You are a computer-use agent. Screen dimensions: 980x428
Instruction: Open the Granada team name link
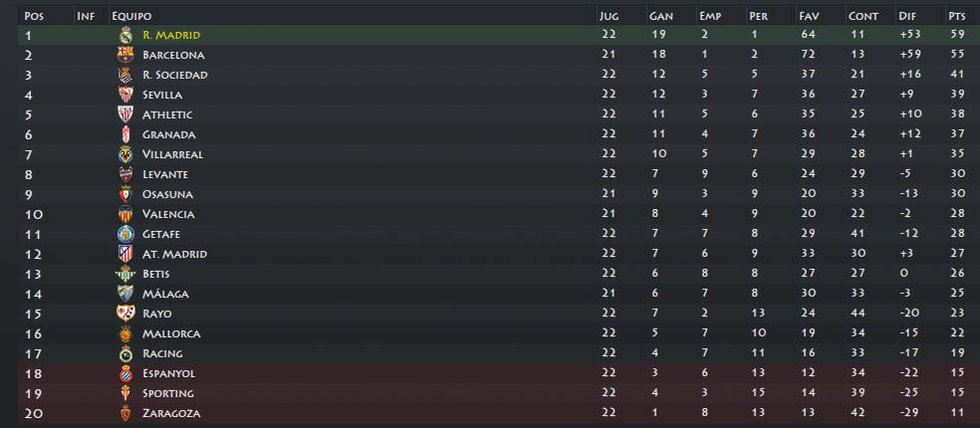tap(168, 134)
